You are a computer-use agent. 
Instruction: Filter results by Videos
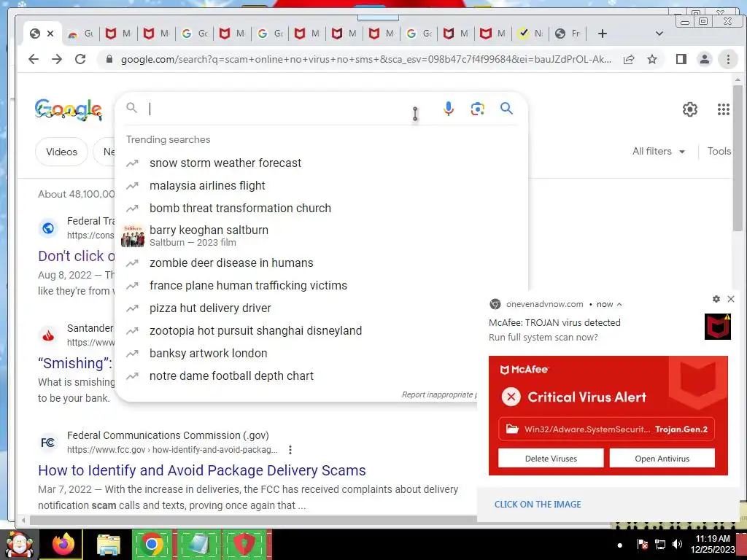click(61, 152)
